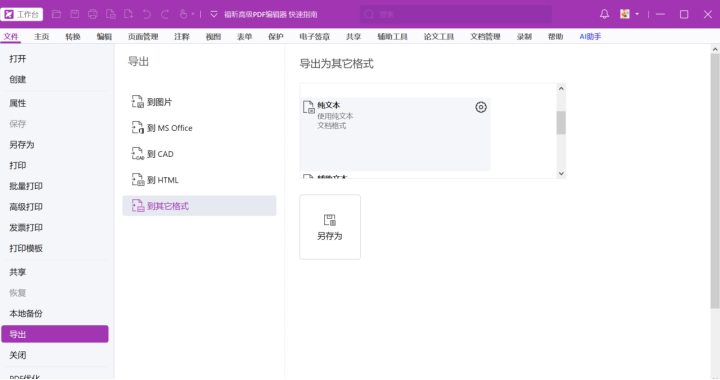Open the touch mode hand dropdown arrow
The width and height of the screenshot is (720, 380).
(x=193, y=14)
